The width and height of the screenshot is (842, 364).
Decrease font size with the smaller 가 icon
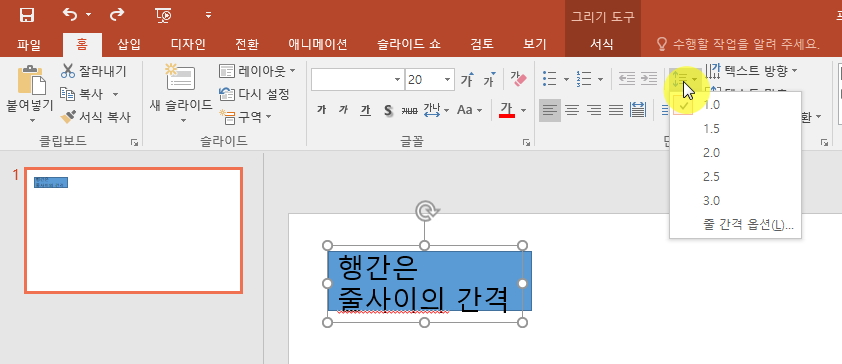point(490,79)
